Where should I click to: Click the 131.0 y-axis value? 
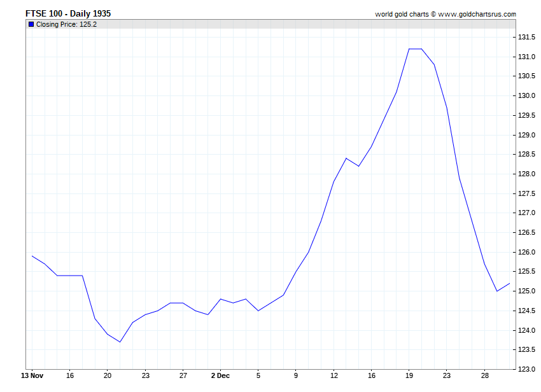click(x=526, y=57)
